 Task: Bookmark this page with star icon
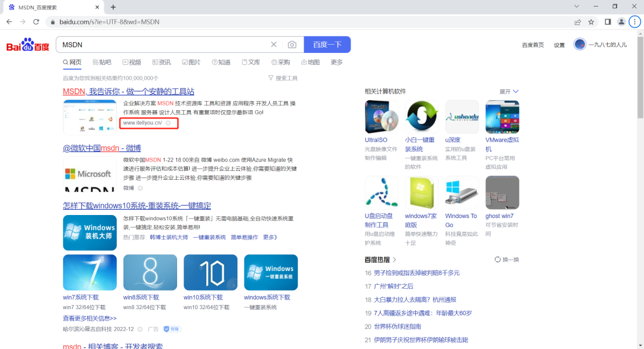point(591,21)
